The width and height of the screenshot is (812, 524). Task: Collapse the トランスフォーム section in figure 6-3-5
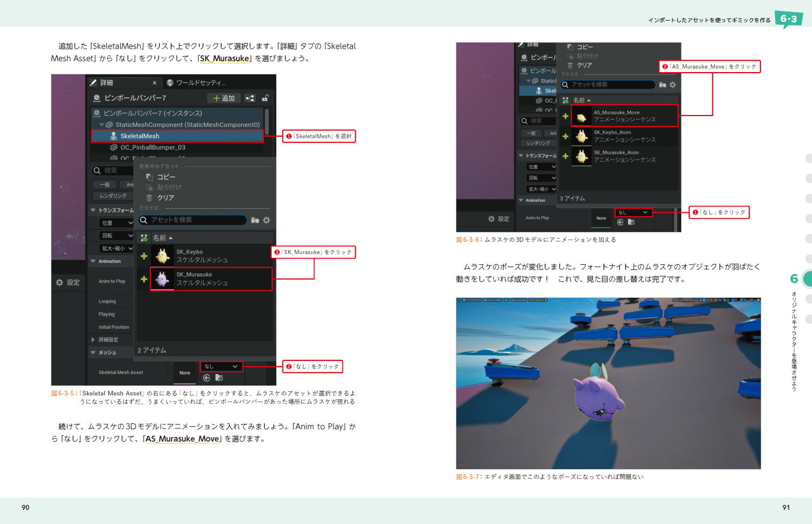click(93, 210)
